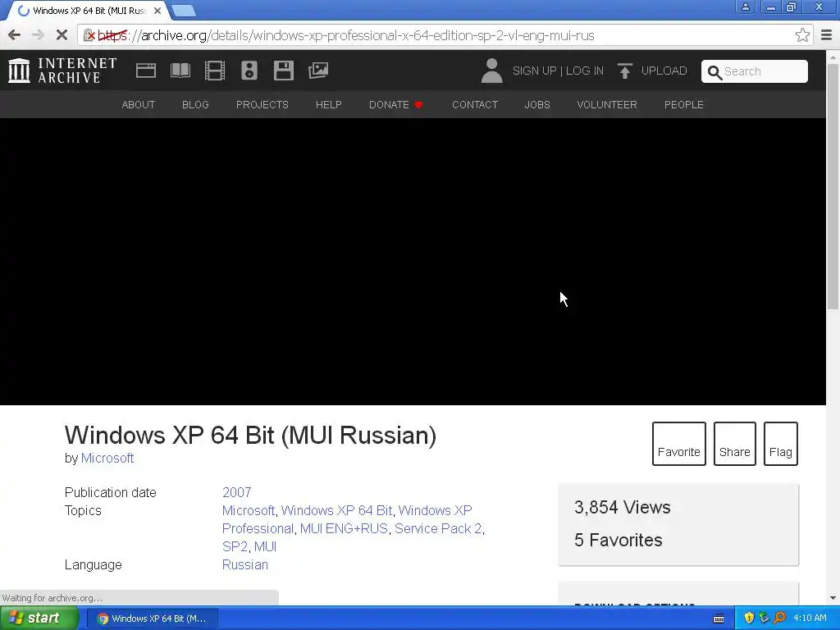This screenshot has width=840, height=630.
Task: Click the Favorite button
Action: pos(678,444)
